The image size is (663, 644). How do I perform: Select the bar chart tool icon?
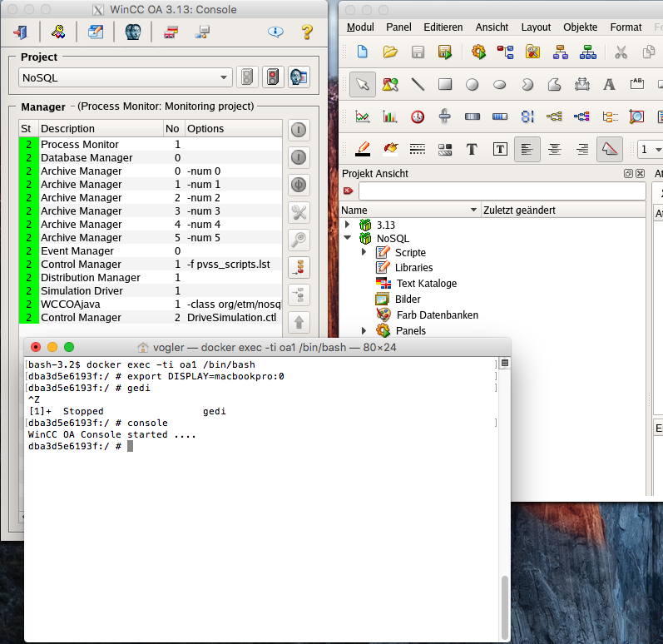(390, 116)
